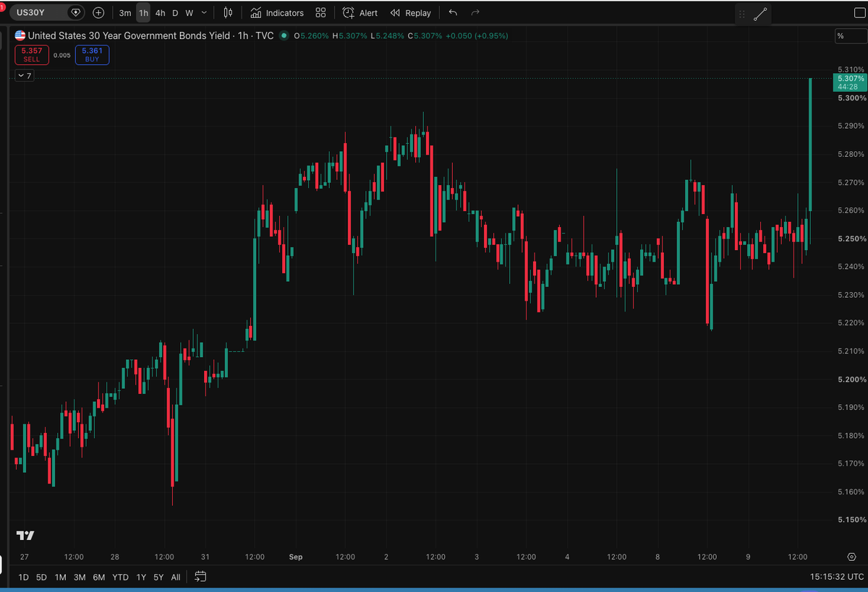Set range to 5D
The height and width of the screenshot is (592, 868).
(x=42, y=577)
